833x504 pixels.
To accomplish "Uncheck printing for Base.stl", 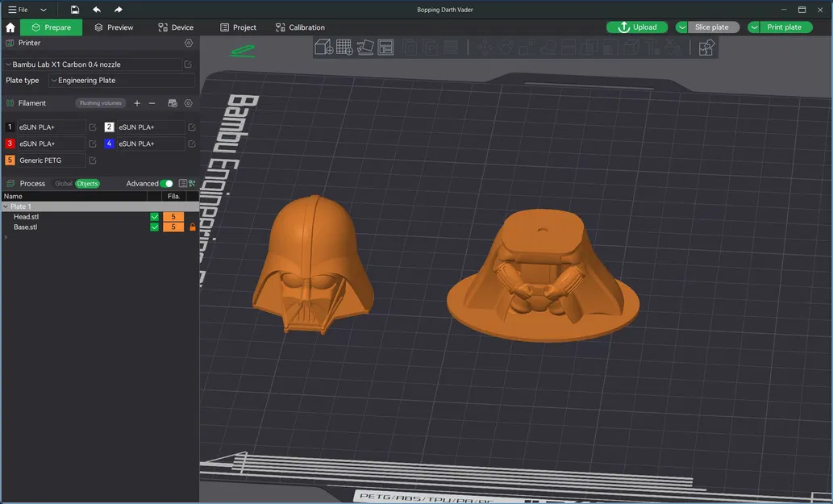I will (154, 227).
